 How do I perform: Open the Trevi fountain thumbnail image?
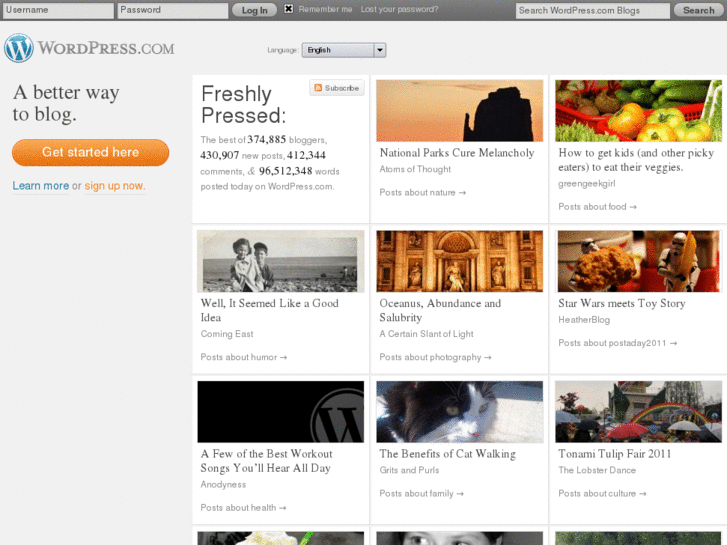coord(459,261)
